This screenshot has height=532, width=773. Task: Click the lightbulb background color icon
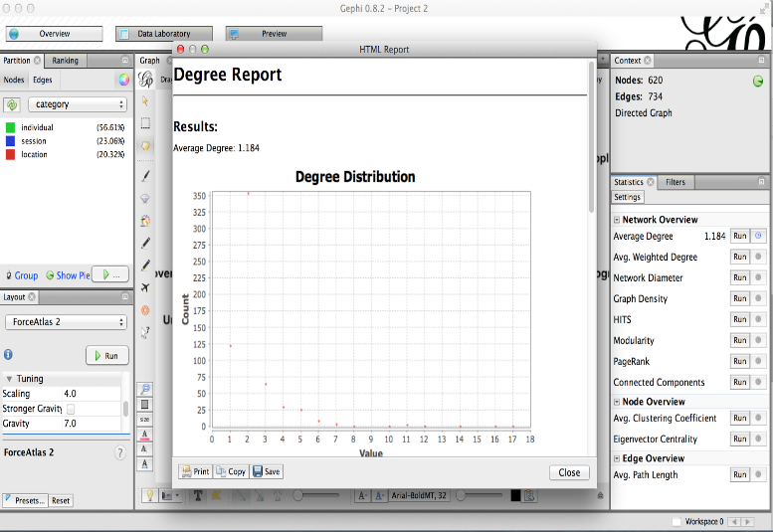149,495
